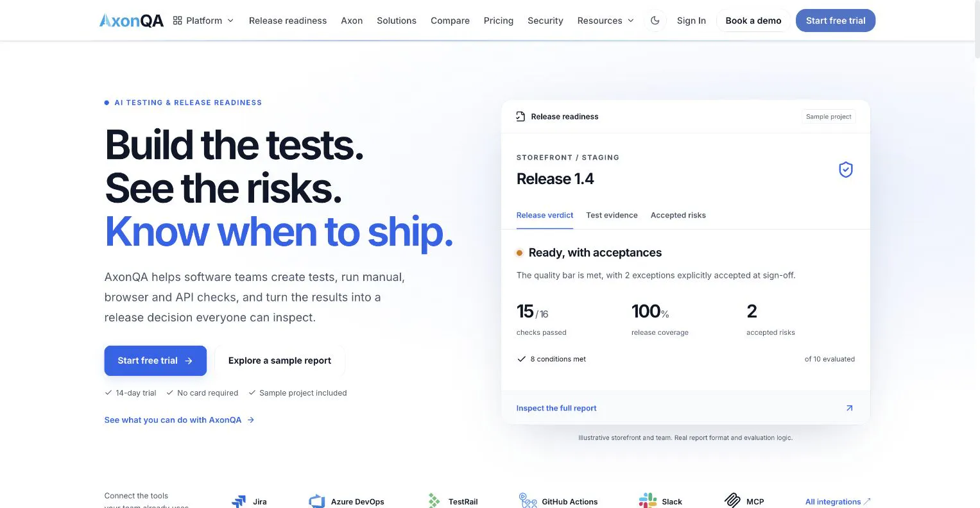
Task: Click the '14-day trial' text
Action: 136,393
